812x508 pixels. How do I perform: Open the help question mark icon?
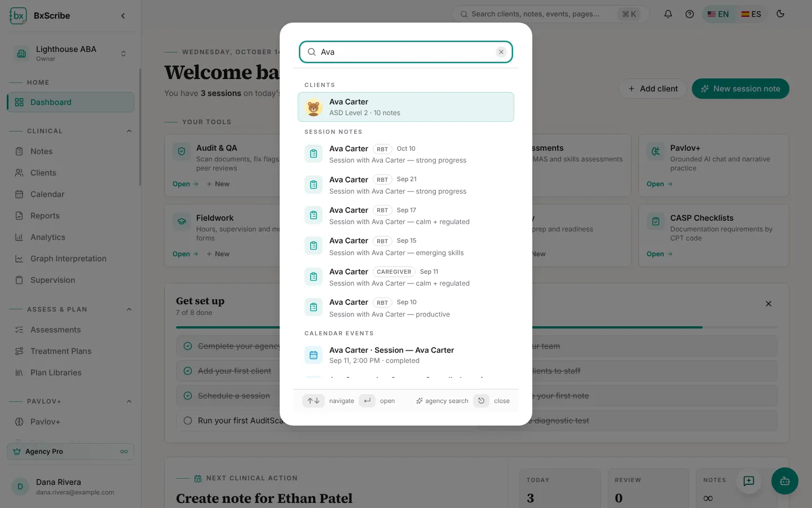690,14
